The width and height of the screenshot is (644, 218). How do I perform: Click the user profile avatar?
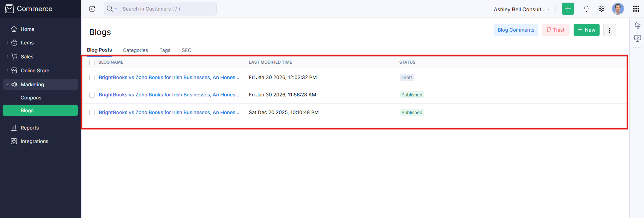pyautogui.click(x=618, y=9)
